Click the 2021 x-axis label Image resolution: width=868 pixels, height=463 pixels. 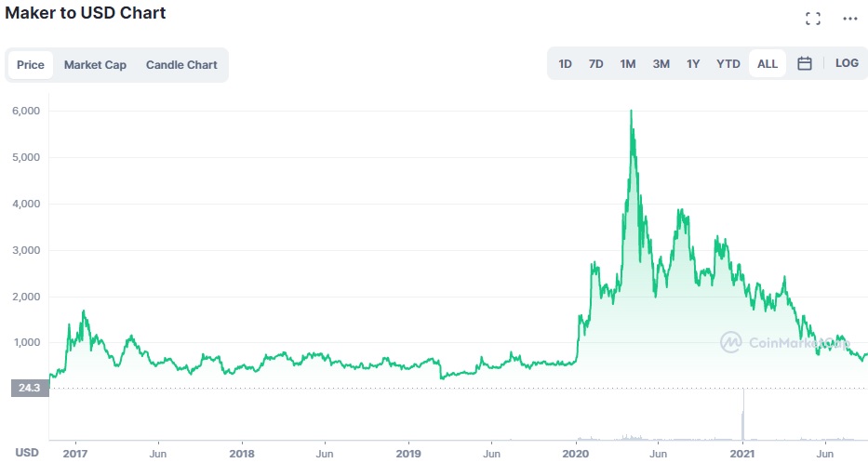point(742,454)
